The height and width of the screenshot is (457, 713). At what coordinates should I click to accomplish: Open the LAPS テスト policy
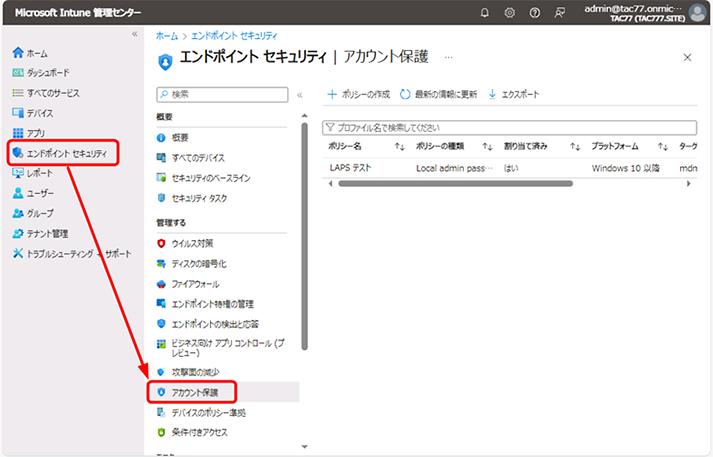coord(350,168)
